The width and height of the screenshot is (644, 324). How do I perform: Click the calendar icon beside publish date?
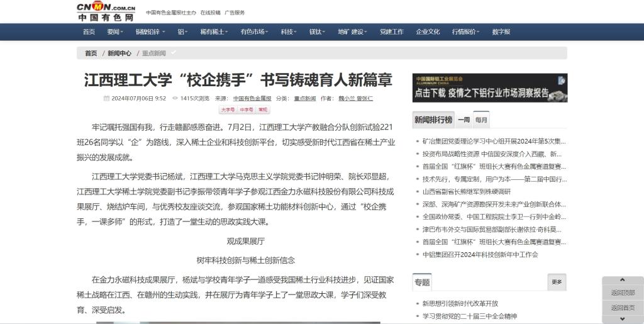click(106, 99)
